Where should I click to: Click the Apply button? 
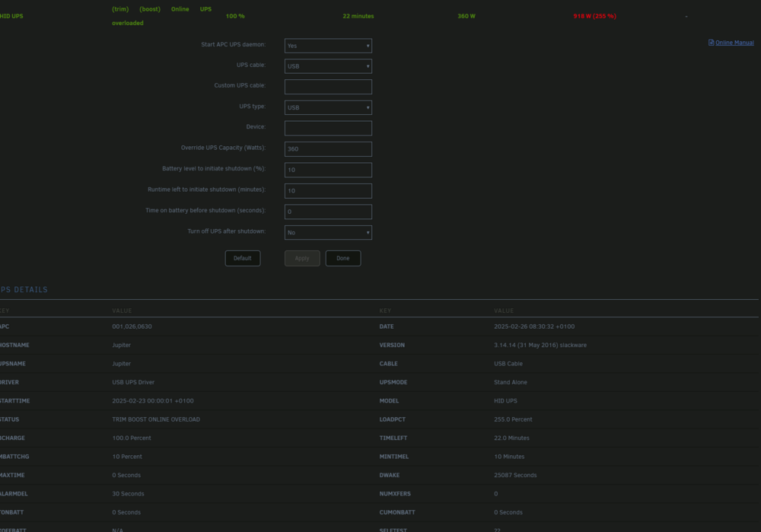tap(302, 258)
